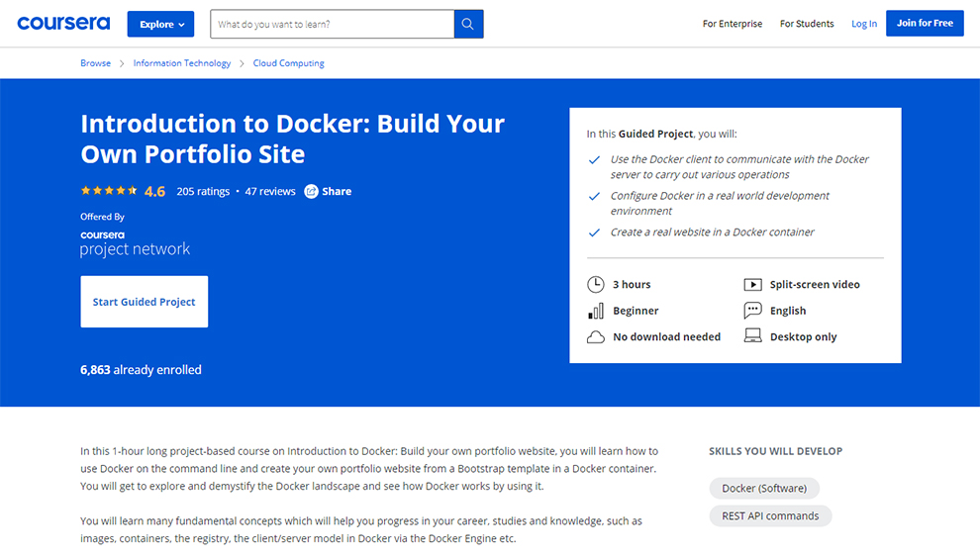Click the 'Desktop only' label
The image size is (980, 556).
803,336
